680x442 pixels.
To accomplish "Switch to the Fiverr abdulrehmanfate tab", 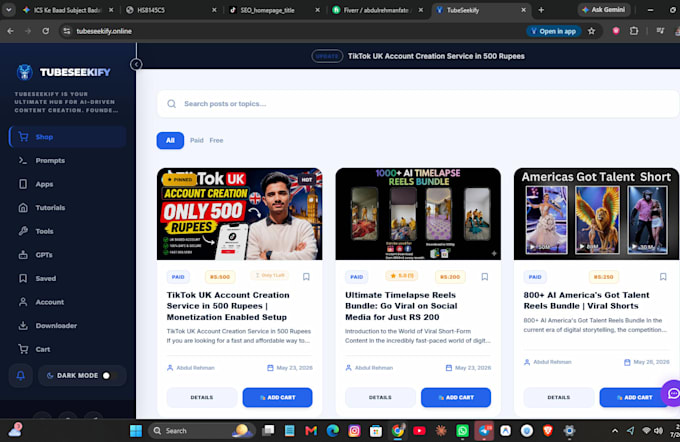I will (x=377, y=10).
